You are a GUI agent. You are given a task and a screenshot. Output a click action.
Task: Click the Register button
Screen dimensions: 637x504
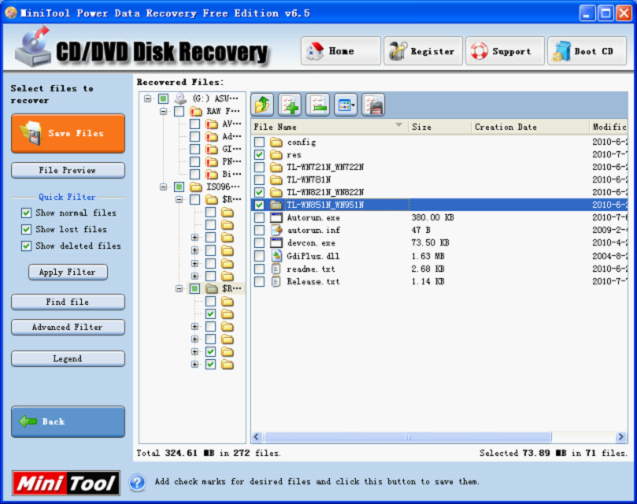[423, 51]
